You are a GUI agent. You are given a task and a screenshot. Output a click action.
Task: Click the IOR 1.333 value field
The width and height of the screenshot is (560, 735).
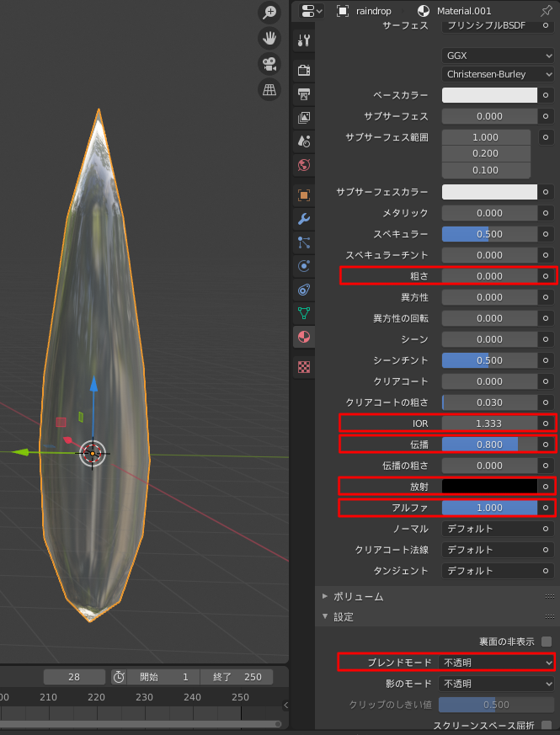coord(489,423)
